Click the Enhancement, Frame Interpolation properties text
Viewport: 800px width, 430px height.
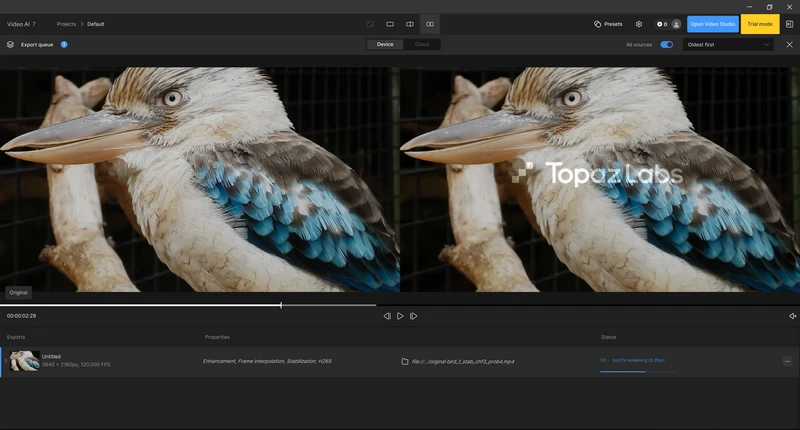coord(267,361)
